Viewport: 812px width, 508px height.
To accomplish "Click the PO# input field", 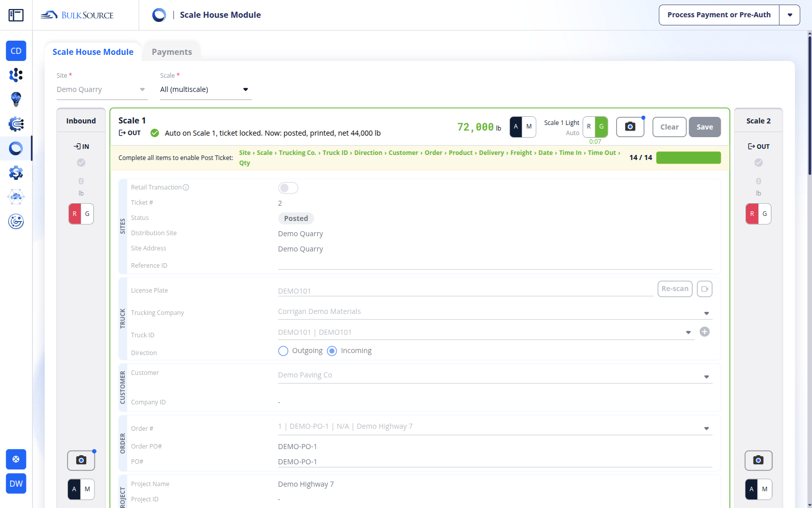I will pyautogui.click(x=495, y=462).
